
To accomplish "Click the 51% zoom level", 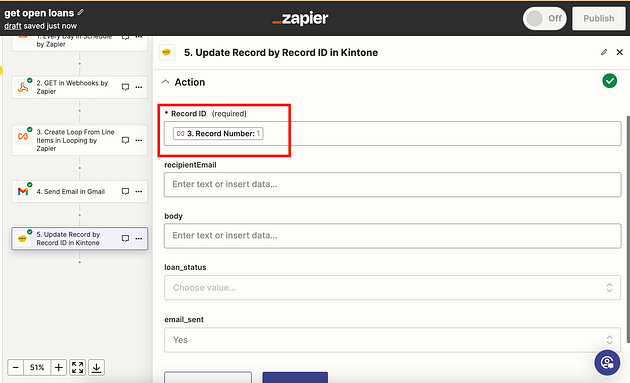I will (x=37, y=367).
